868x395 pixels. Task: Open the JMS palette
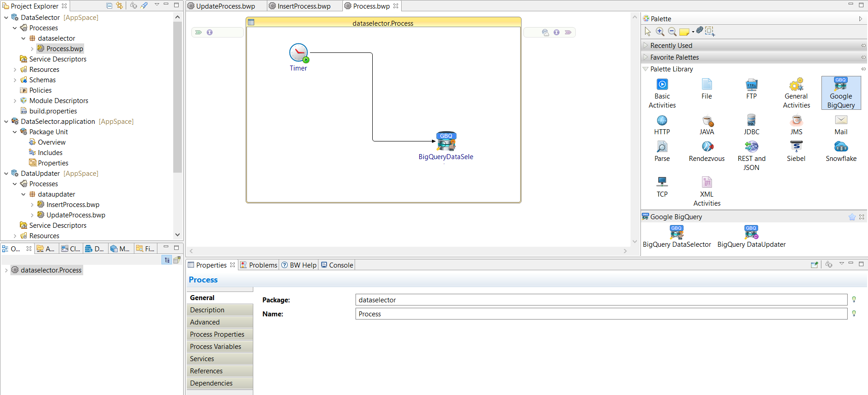pyautogui.click(x=797, y=125)
